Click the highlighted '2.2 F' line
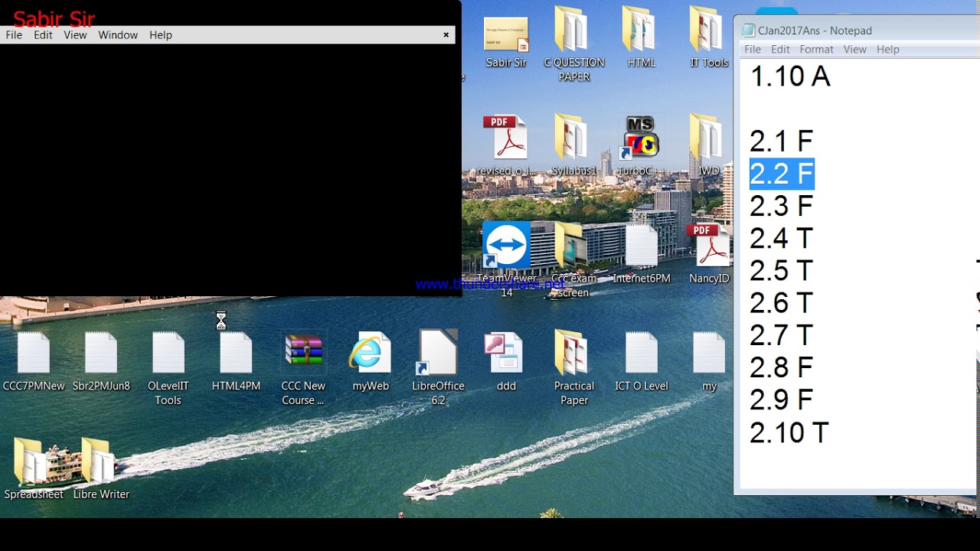980x551 pixels. coord(782,174)
